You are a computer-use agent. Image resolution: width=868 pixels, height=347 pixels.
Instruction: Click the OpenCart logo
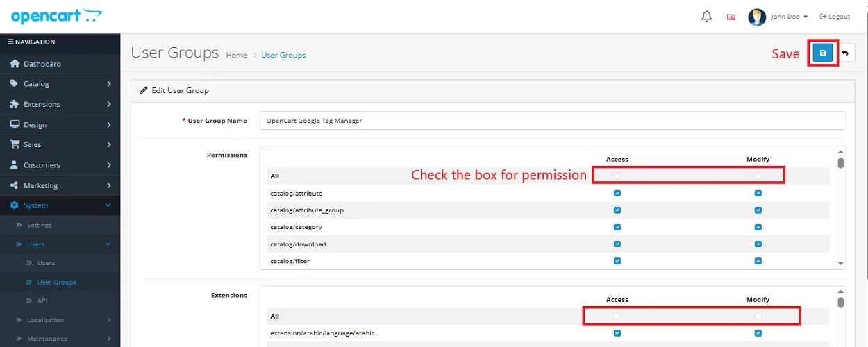(x=57, y=16)
